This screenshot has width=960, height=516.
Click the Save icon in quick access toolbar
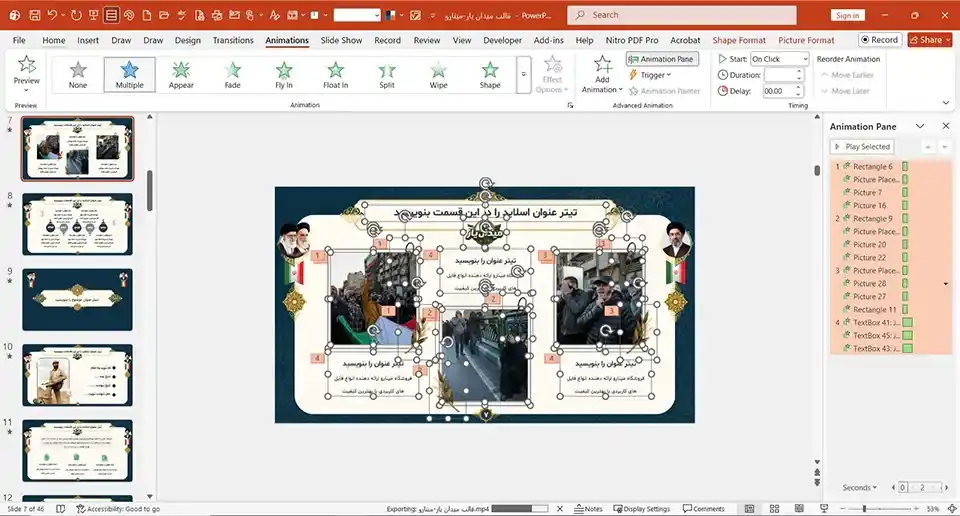34,15
